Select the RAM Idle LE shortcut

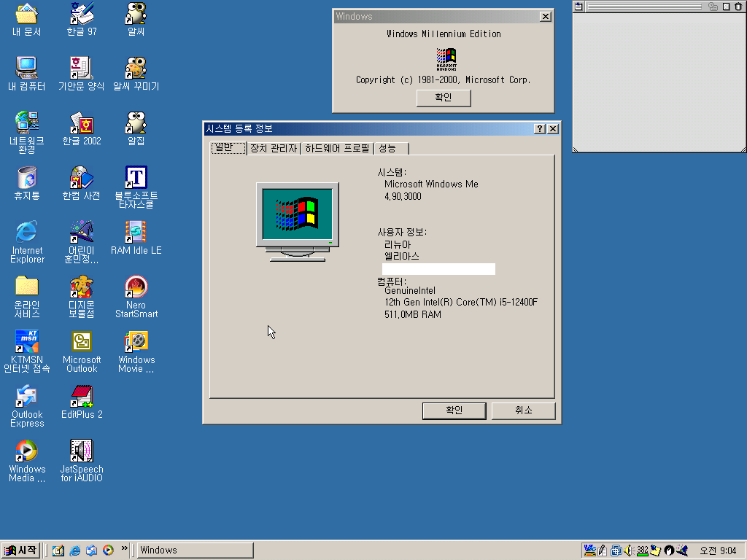(136, 233)
